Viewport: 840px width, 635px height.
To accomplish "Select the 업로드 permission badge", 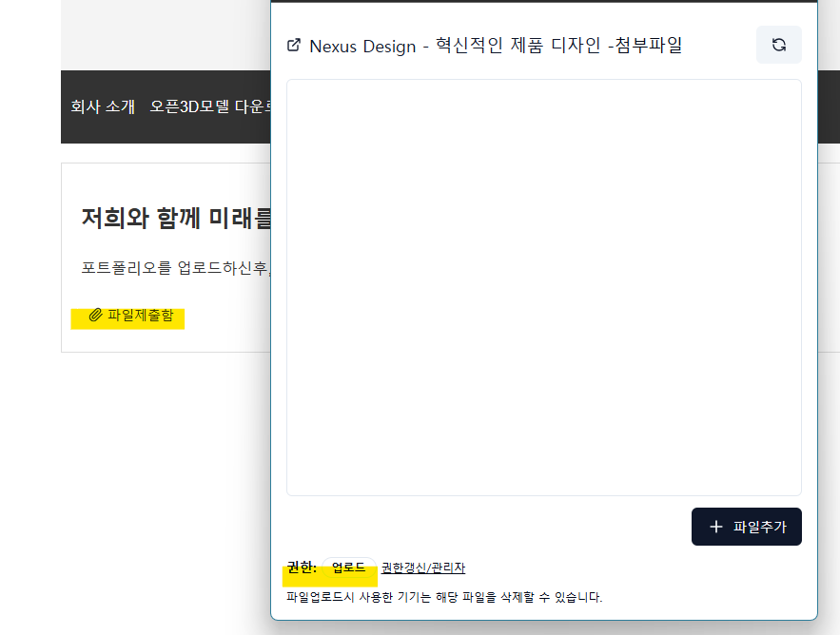I will [x=348, y=568].
